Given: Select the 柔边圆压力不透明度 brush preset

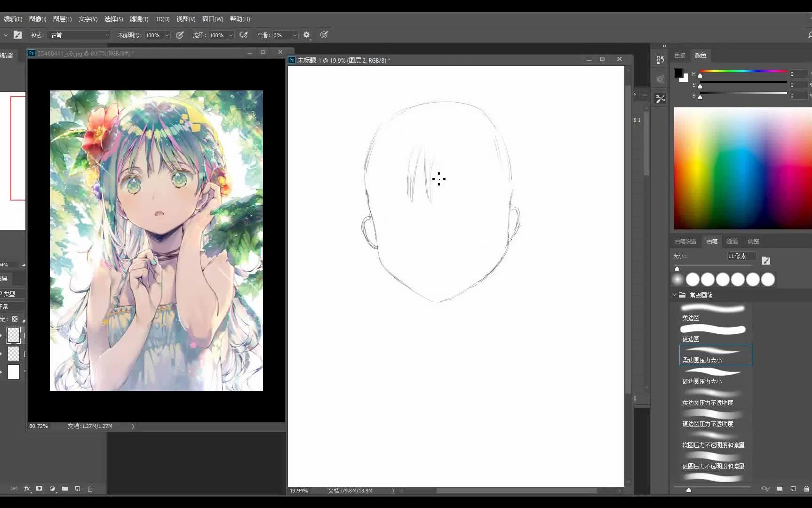Looking at the screenshot, I should (716, 397).
